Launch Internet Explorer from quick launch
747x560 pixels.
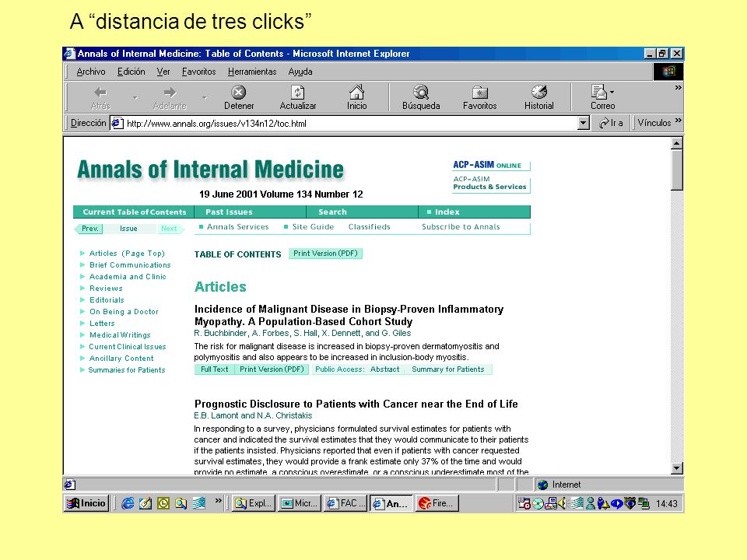point(128,503)
